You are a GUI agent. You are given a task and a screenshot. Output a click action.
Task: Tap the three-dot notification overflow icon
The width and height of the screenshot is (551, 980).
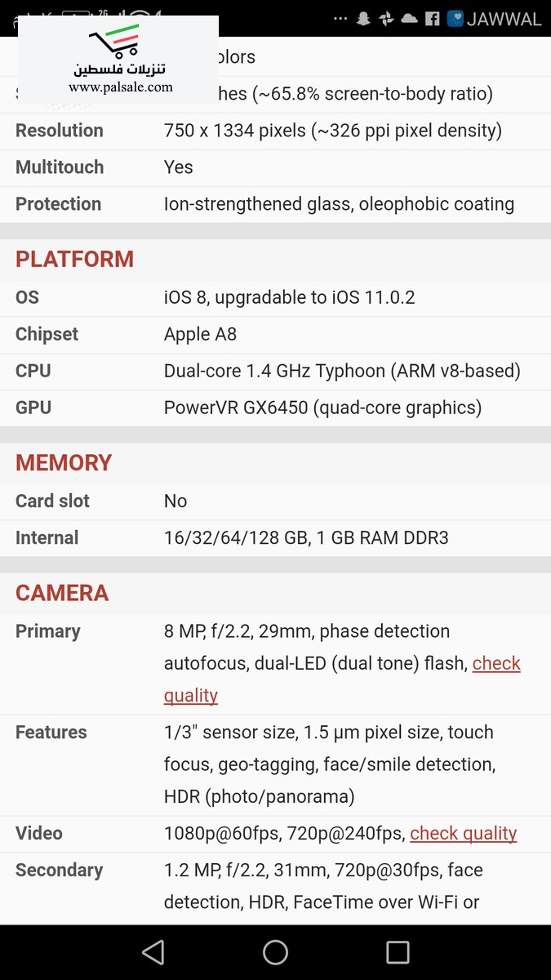341,19
